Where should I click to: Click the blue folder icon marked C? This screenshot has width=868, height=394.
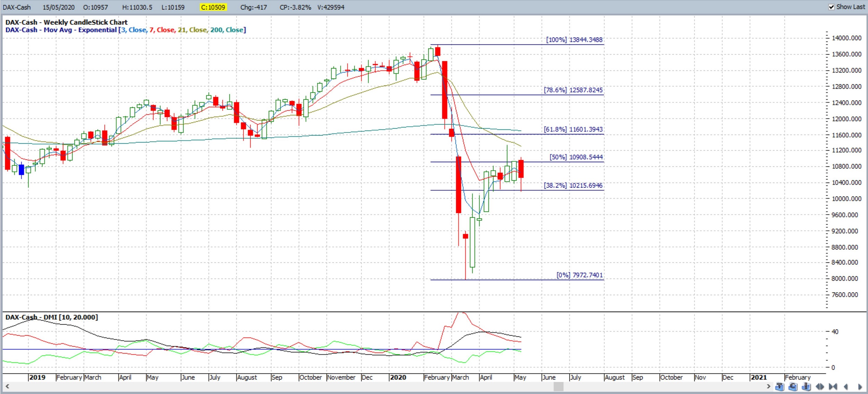click(793, 386)
